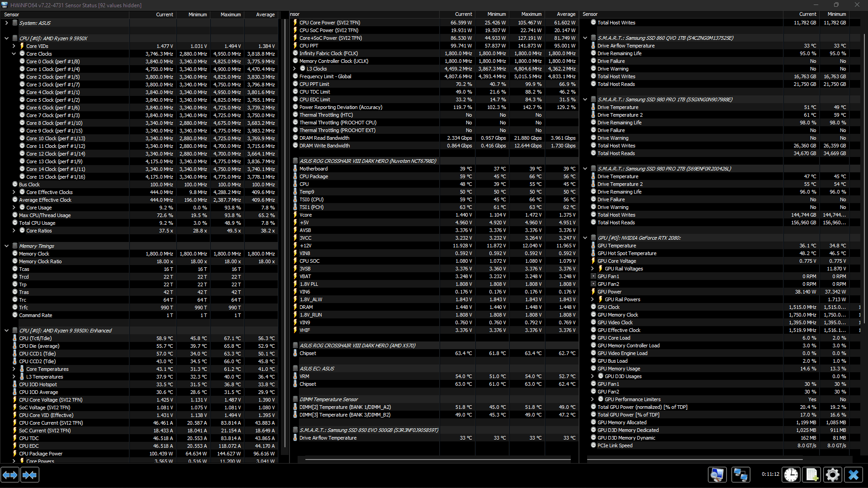This screenshot has height=488, width=868.
Task: Open sensor settings gear icon
Action: point(833,474)
